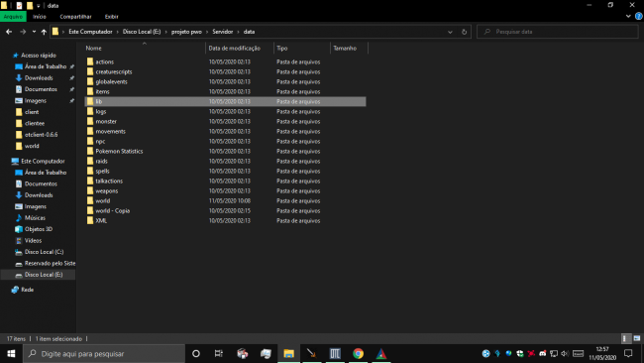
Task: Open pinned Imagens in quick access
Action: 36,101
